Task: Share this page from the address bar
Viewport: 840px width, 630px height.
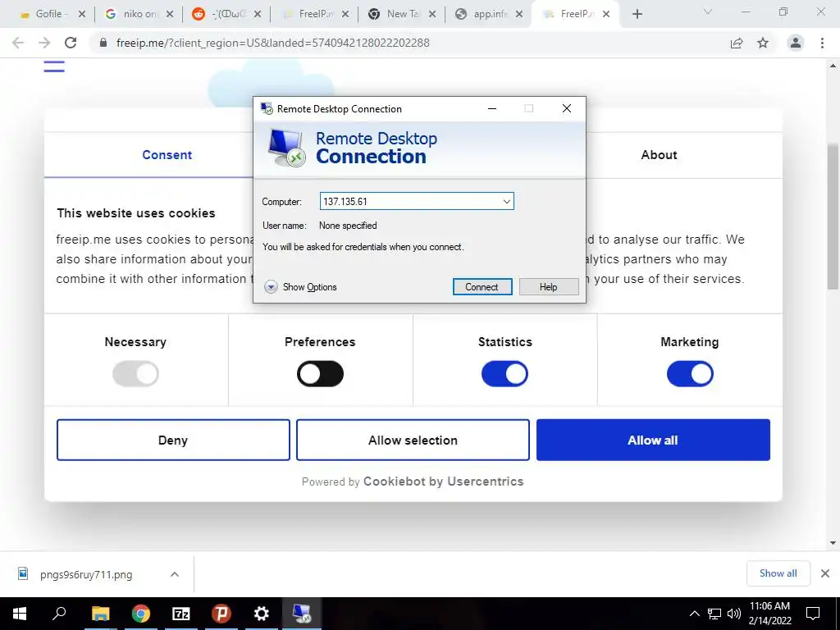Action: (737, 43)
